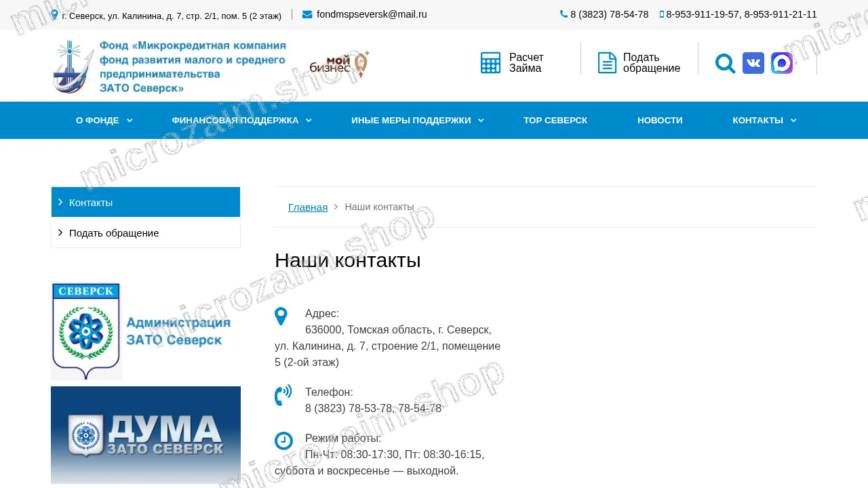Follow the Главная breadcrumb link
Screen dimensions: 868x488
[x=308, y=207]
